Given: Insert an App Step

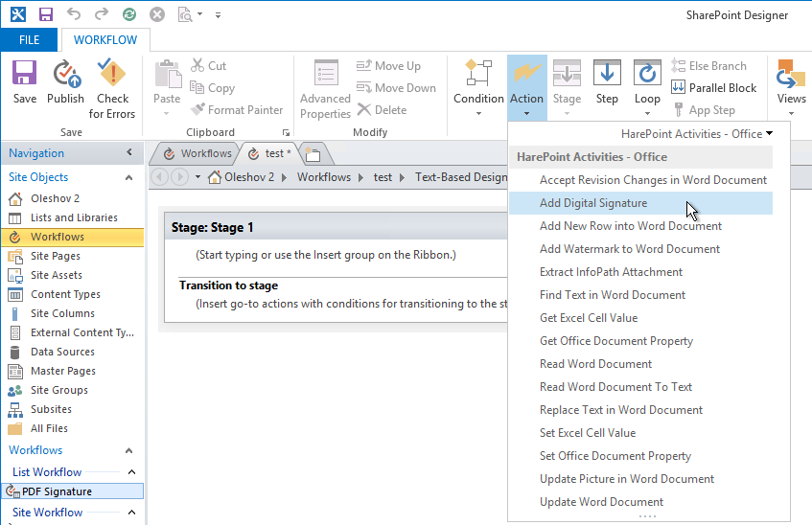Looking at the screenshot, I should tap(704, 110).
